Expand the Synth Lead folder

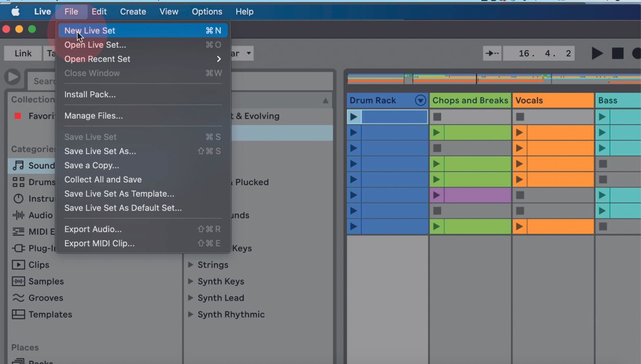[191, 298]
